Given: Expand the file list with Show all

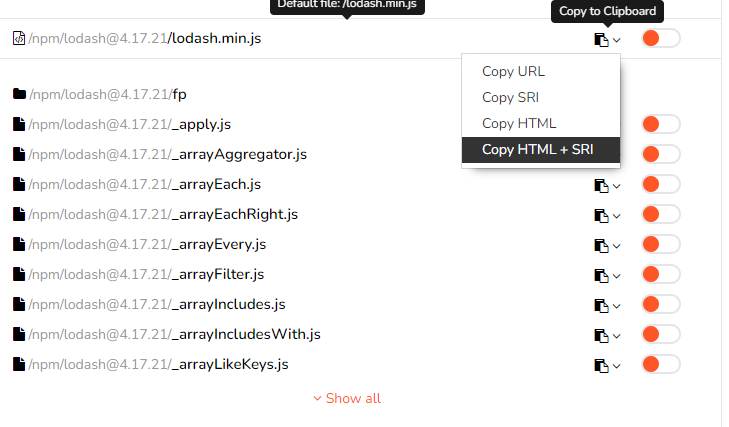Looking at the screenshot, I should (347, 398).
